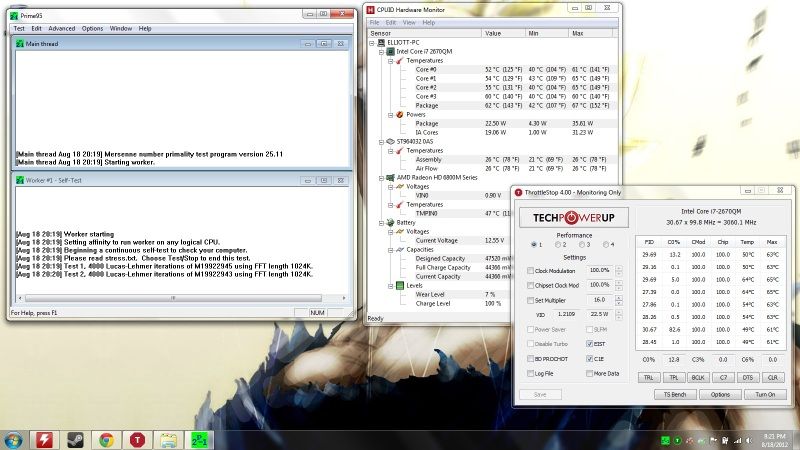
Task: Click the ELLIOTT-PC computer icon in Hardware Monitor
Action: [x=381, y=43]
